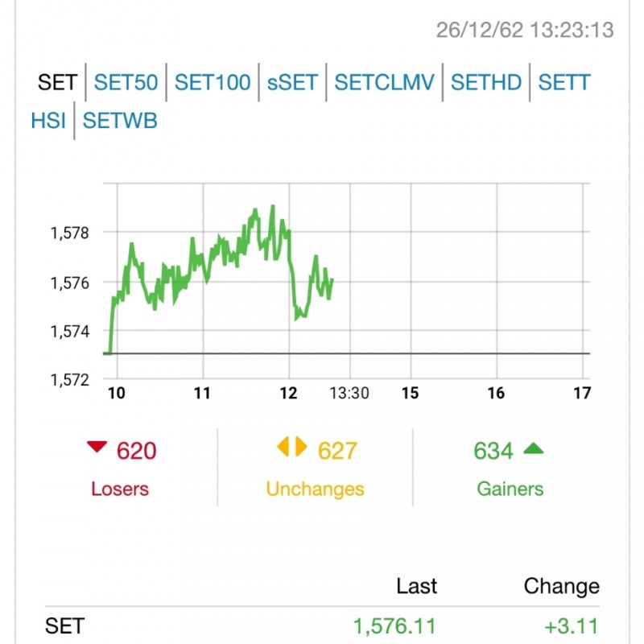Screen dimensions: 644x644
Task: Click the 1,574 y-axis label
Action: click(x=69, y=332)
